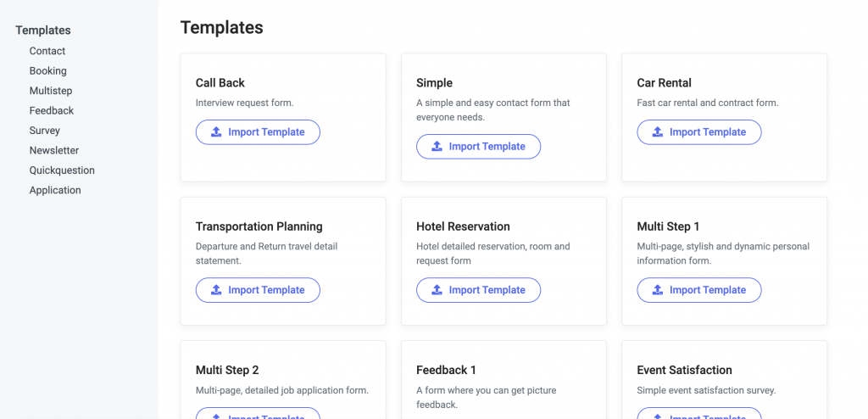This screenshot has width=868, height=419.
Task: Import the Multi Step 2 template
Action: (x=258, y=413)
